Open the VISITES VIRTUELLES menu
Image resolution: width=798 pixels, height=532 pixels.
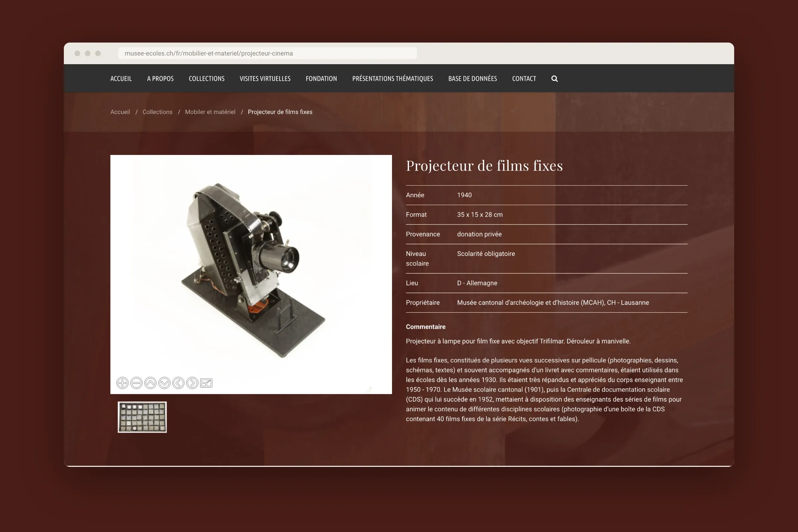[265, 79]
